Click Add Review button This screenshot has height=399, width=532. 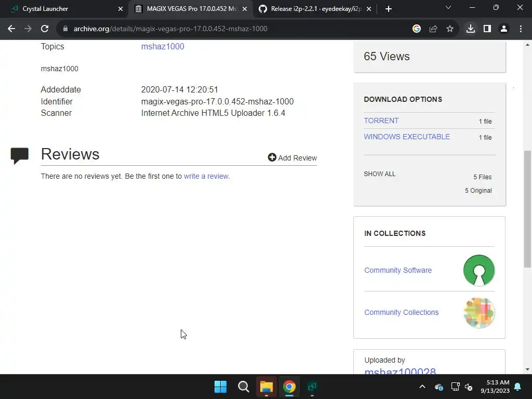click(x=292, y=158)
